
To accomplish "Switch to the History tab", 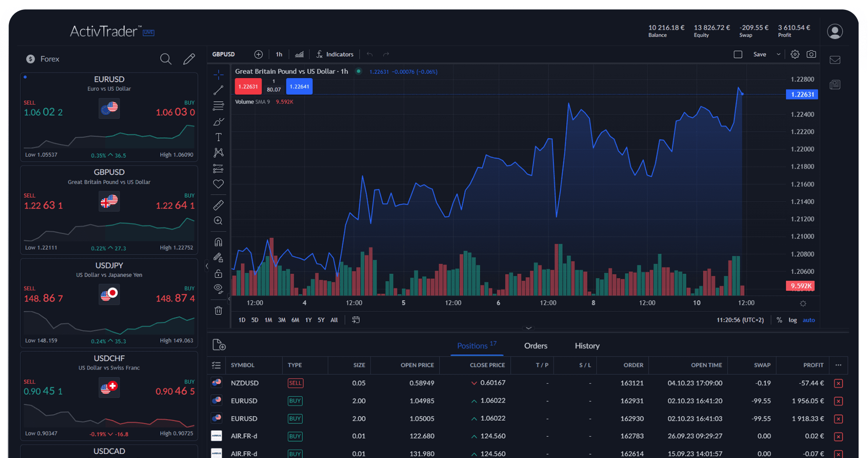I will coord(587,346).
